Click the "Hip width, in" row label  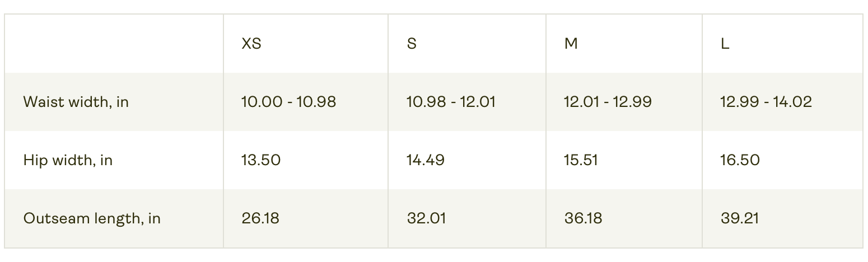68,160
